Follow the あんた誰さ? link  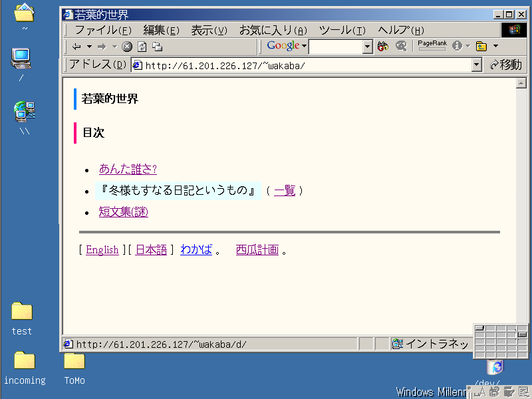128,169
